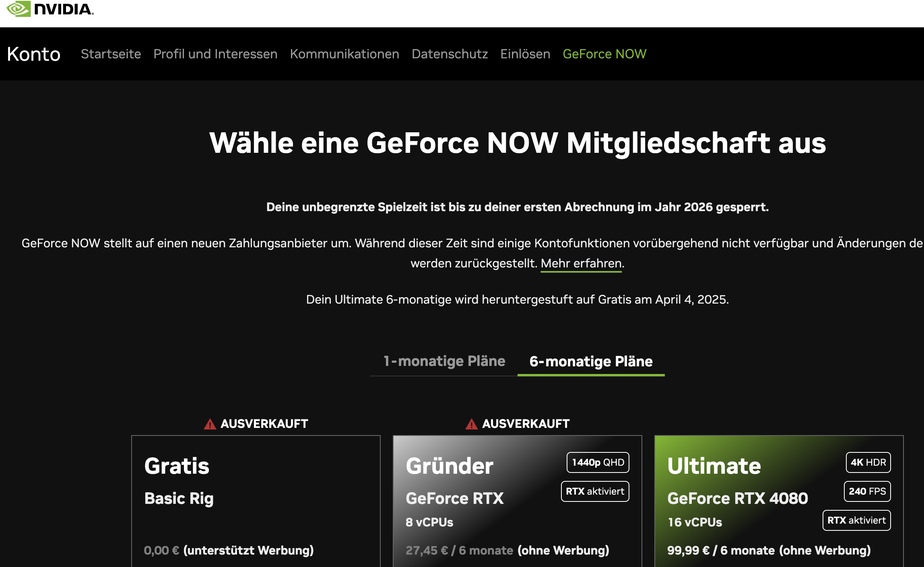Follow the Mehr erfahren link
Viewport: 924px width, 567px height.
581,263
